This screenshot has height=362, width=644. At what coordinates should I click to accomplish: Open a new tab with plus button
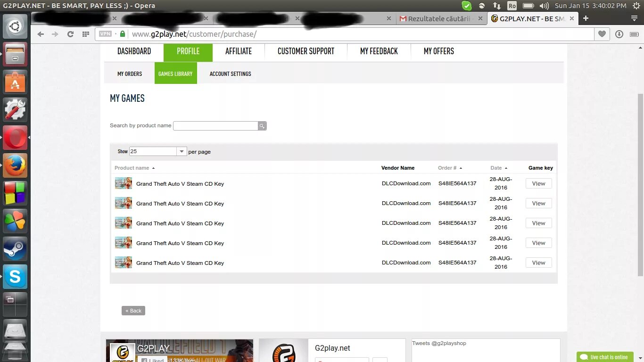(x=586, y=18)
